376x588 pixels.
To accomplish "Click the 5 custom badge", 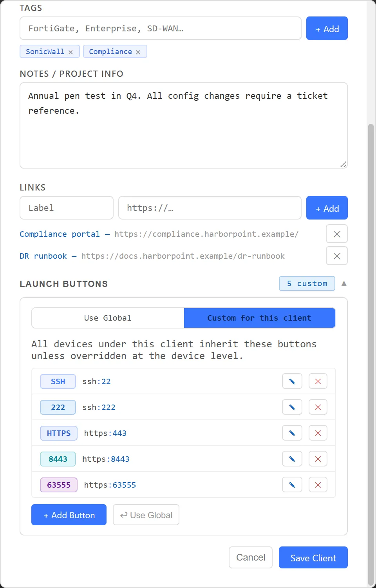I will [x=307, y=283].
